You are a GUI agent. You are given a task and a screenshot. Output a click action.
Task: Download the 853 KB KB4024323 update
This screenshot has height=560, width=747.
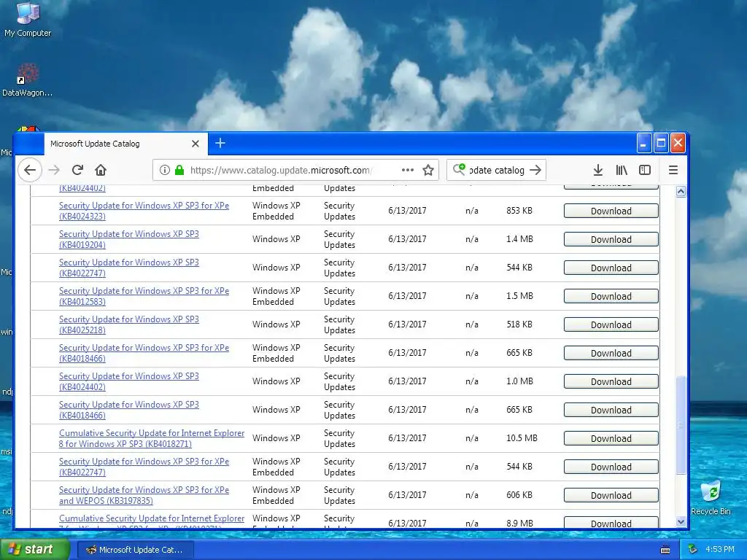pyautogui.click(x=611, y=211)
